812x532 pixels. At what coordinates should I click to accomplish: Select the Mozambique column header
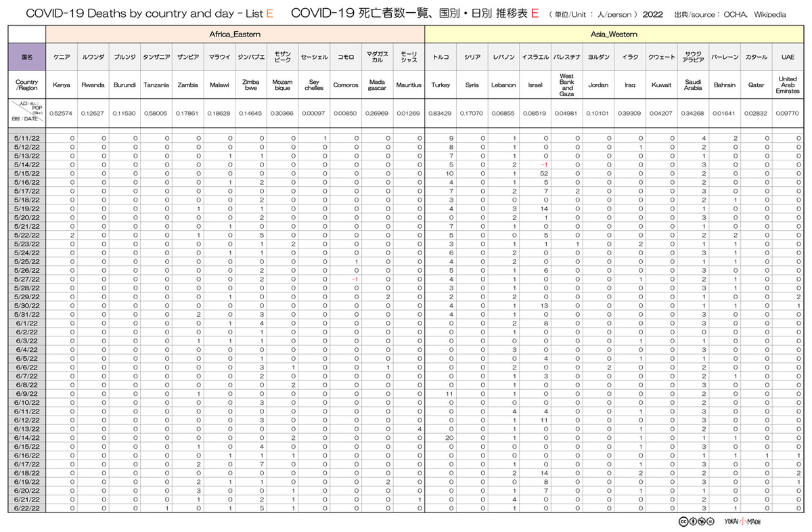283,85
